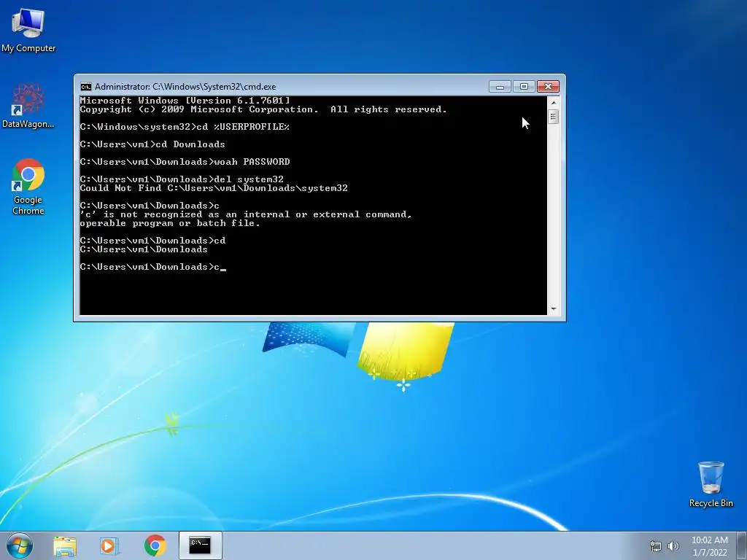Select the Google Chrome desktop shortcut
This screenshot has height=560, width=747.
(28, 186)
